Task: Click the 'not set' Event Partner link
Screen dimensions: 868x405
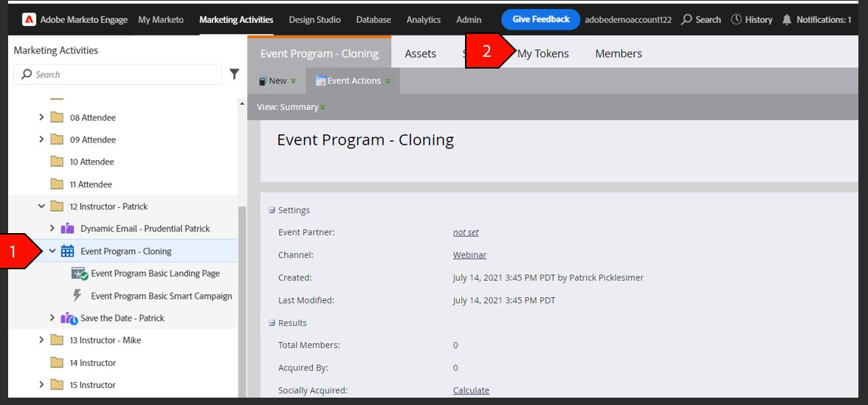Action: pyautogui.click(x=466, y=232)
